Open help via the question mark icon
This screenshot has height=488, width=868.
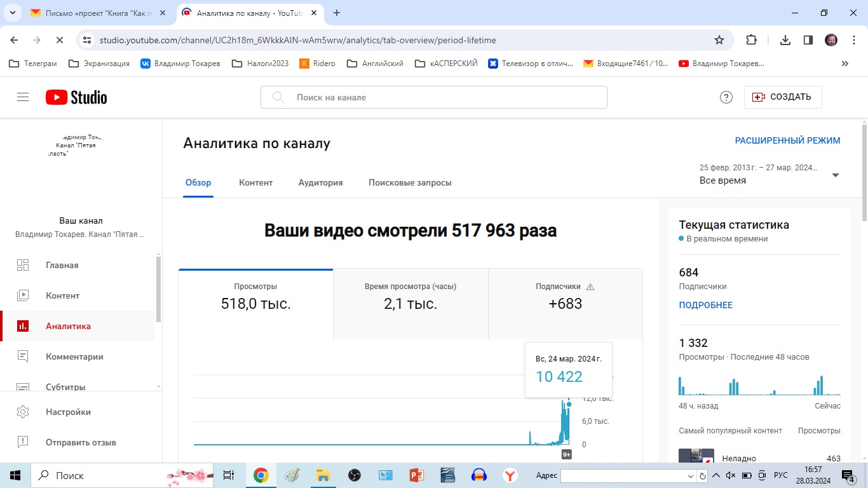(726, 97)
